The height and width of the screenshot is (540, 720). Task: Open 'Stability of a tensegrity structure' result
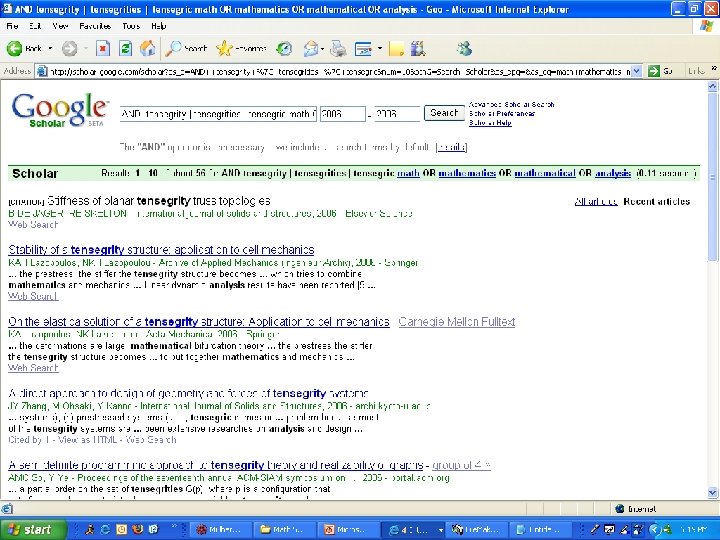point(161,250)
